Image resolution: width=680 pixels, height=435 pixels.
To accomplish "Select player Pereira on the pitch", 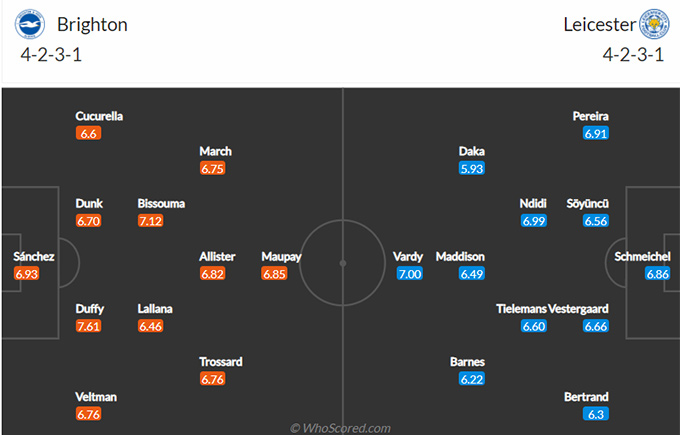I will click(590, 116).
